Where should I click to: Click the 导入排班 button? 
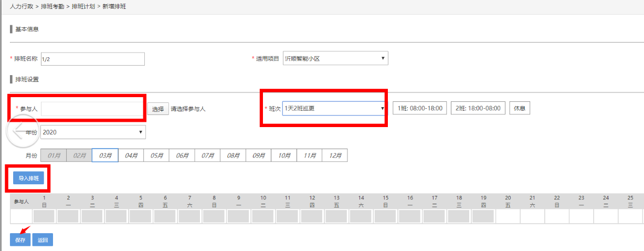click(29, 179)
